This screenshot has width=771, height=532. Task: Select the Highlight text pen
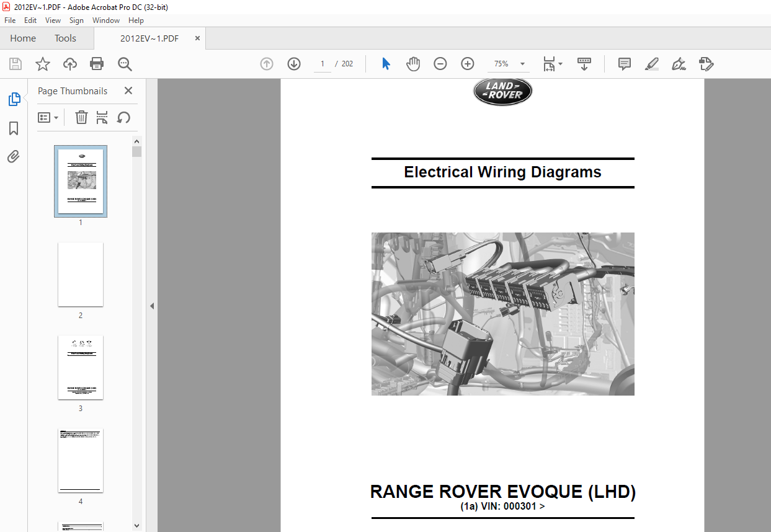pos(652,64)
